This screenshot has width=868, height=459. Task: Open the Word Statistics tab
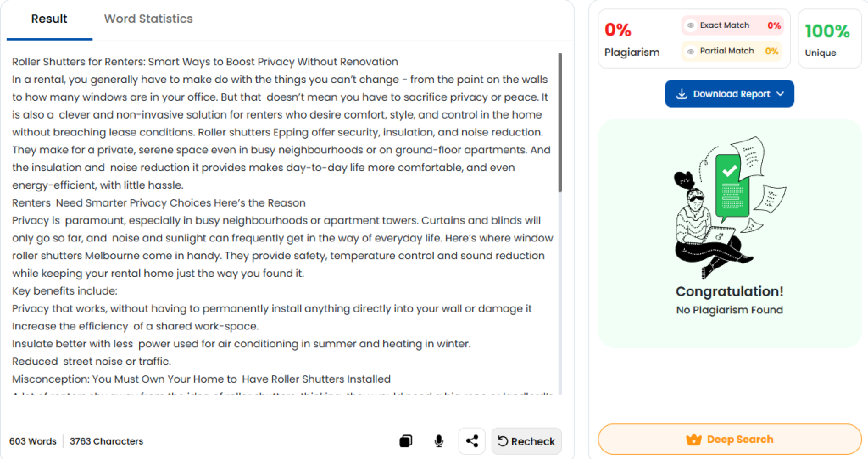(148, 19)
